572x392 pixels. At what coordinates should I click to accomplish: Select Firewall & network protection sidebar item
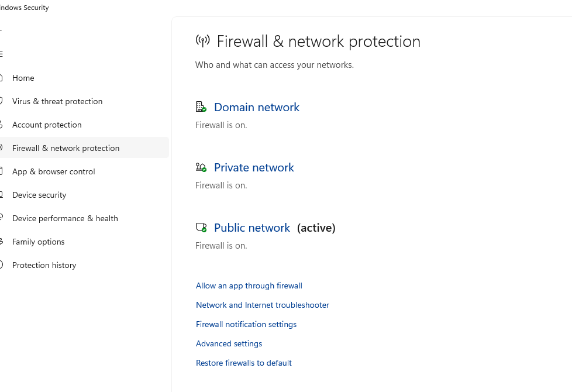tap(66, 148)
